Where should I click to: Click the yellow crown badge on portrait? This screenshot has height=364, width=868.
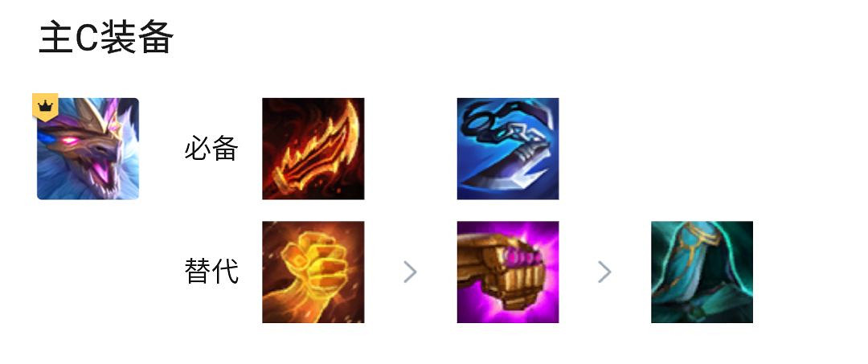point(45,106)
